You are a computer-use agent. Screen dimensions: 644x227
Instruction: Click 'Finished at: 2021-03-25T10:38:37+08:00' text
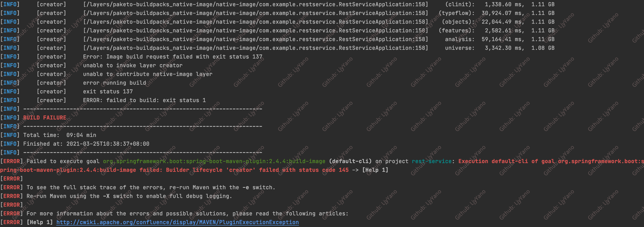[86, 144]
